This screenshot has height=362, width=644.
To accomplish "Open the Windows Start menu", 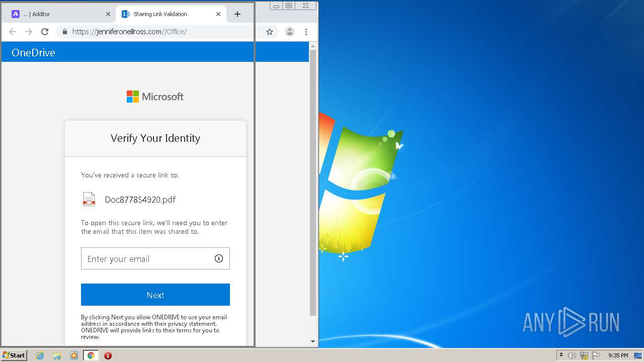I will pos(14,355).
